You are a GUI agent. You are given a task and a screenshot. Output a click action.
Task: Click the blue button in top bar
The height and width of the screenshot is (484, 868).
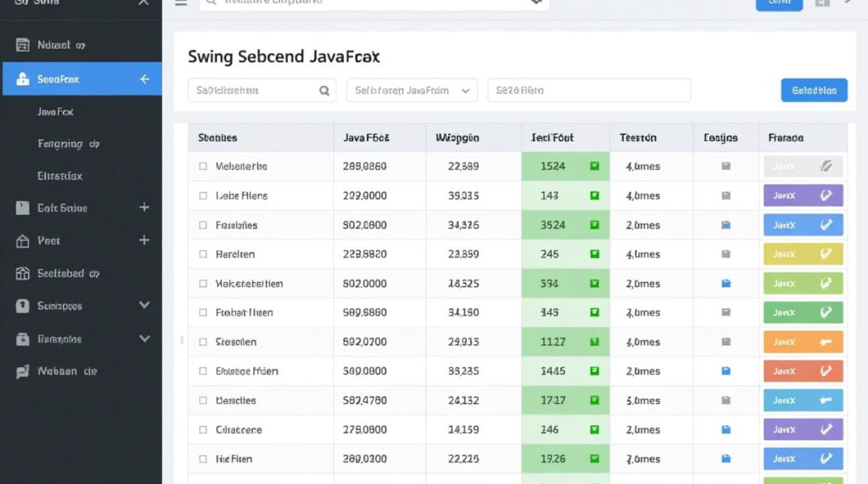pyautogui.click(x=779, y=3)
